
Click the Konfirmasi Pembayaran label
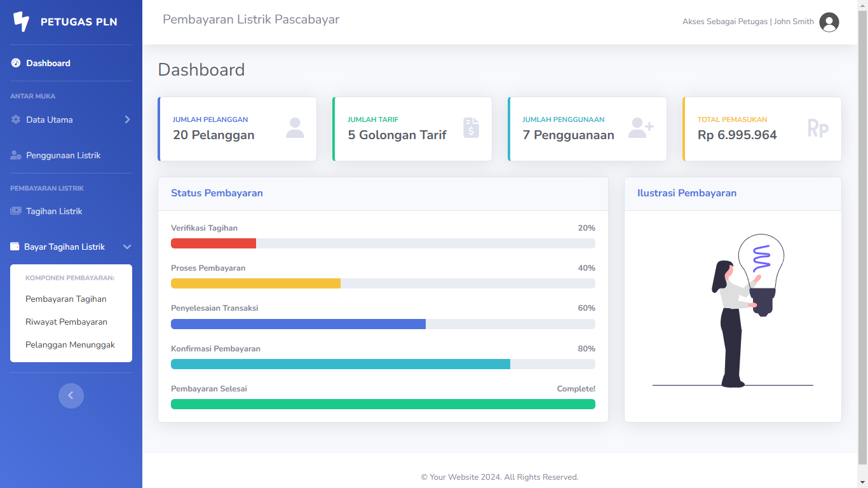(x=215, y=349)
